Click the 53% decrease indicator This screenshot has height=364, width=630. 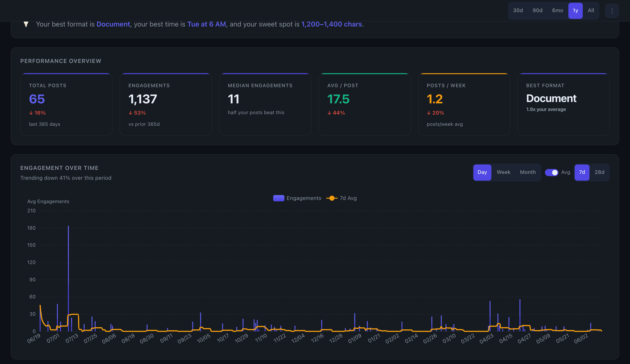pos(137,113)
